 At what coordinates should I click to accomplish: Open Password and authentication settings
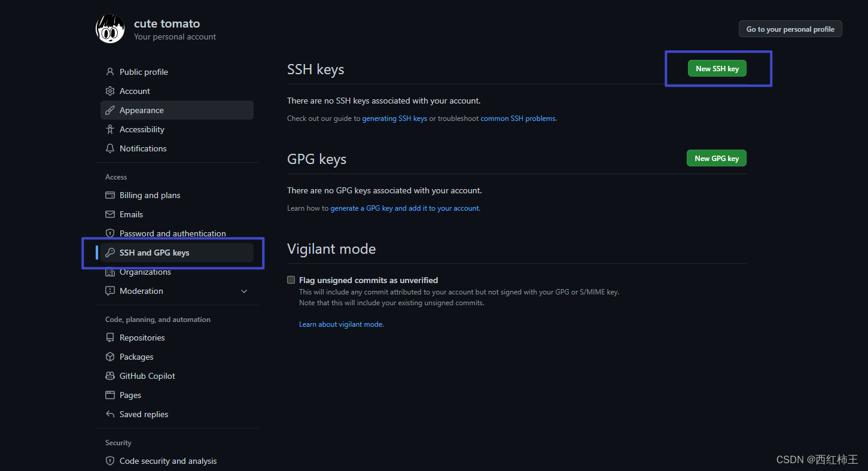coord(172,233)
